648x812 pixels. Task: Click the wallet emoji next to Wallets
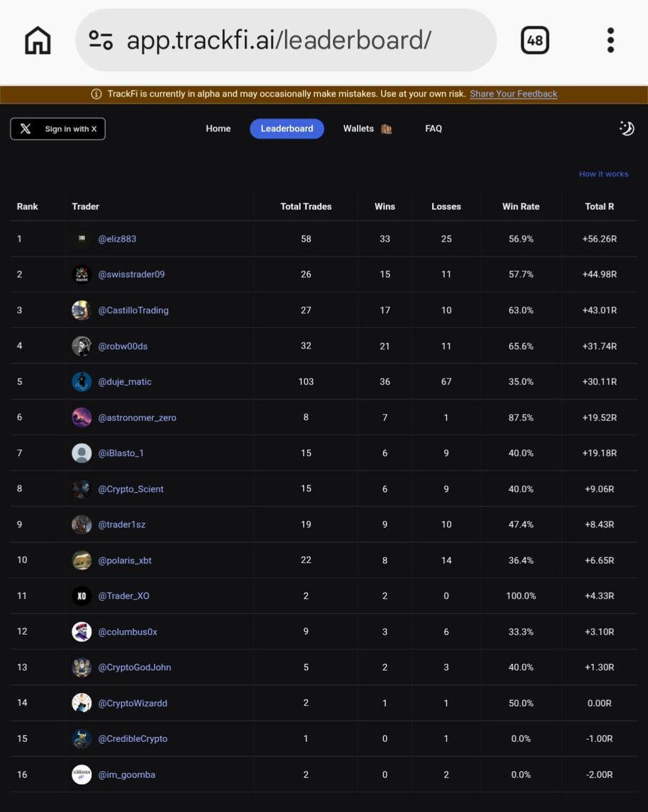(x=386, y=129)
